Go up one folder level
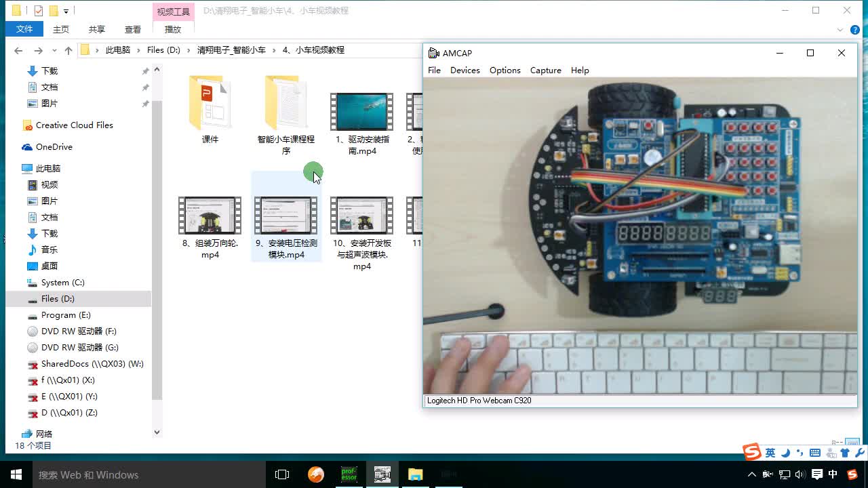This screenshot has height=488, width=868. coord(68,50)
